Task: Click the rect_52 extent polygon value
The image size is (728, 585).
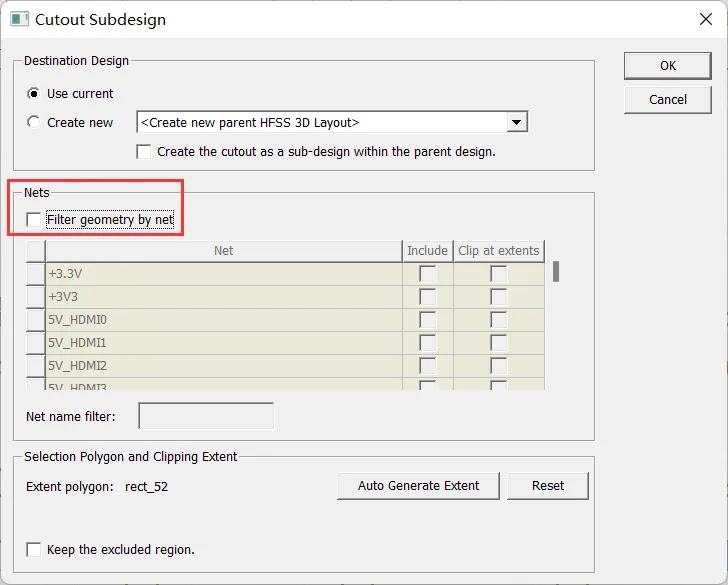Action: point(146,487)
